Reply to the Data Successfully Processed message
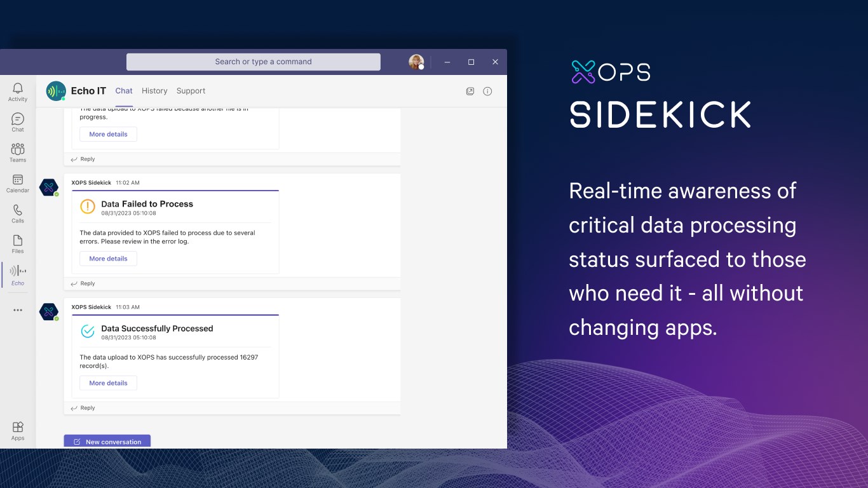Image resolution: width=868 pixels, height=488 pixels. click(x=83, y=408)
